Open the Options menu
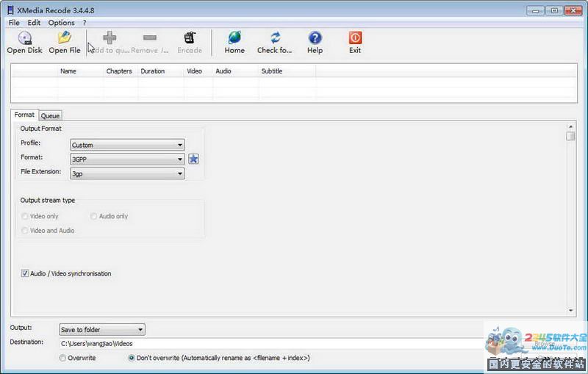 [61, 23]
